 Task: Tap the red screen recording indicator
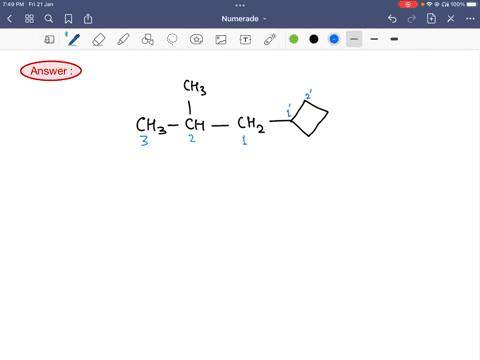click(x=408, y=4)
